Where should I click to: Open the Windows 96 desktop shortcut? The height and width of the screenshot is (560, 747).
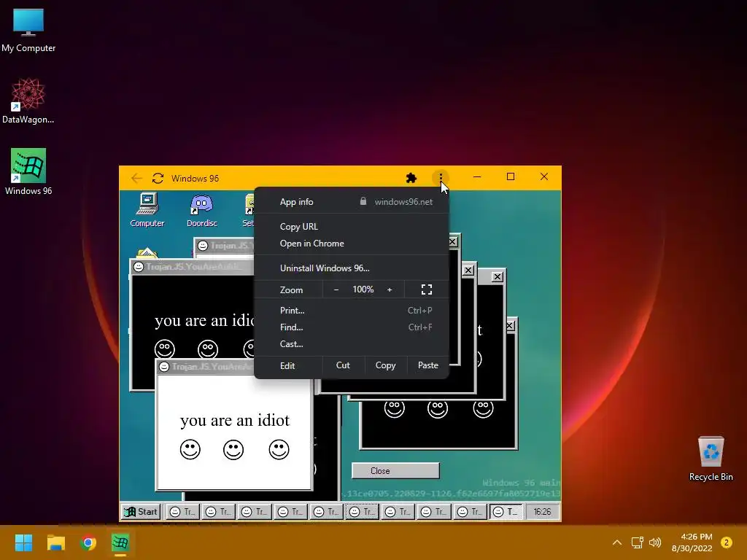click(x=28, y=171)
